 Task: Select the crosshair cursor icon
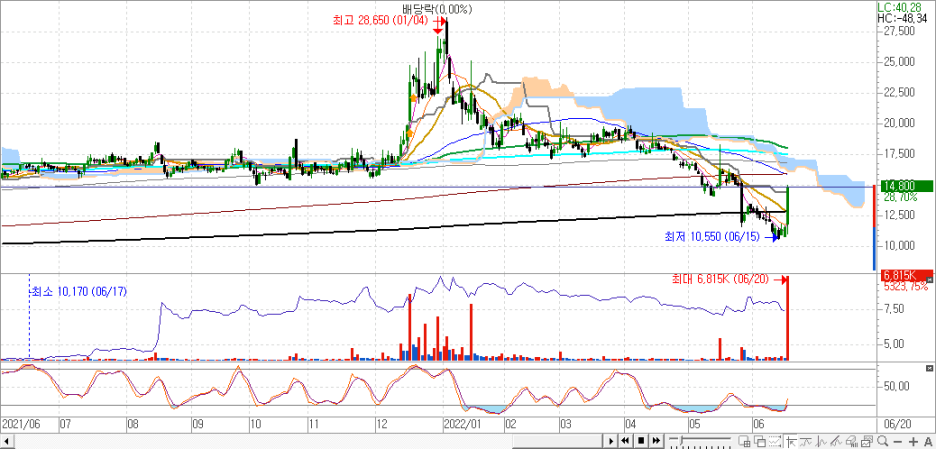click(x=792, y=441)
